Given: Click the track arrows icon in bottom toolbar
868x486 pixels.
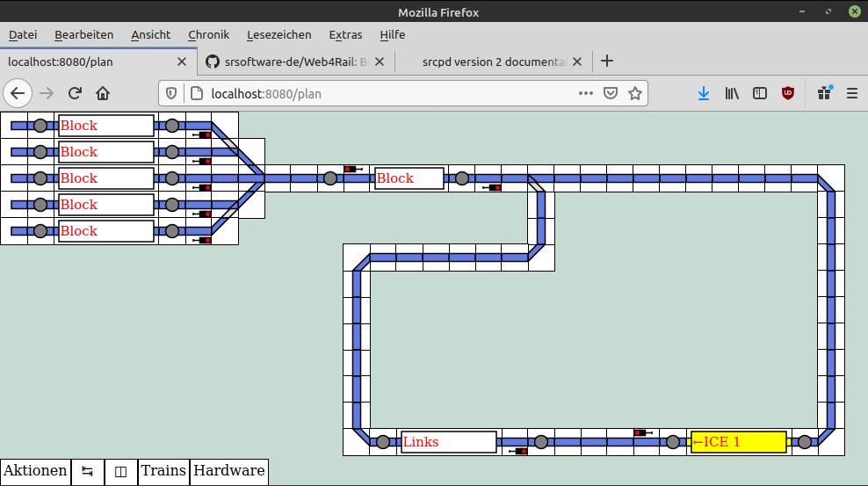Looking at the screenshot, I should (x=87, y=471).
